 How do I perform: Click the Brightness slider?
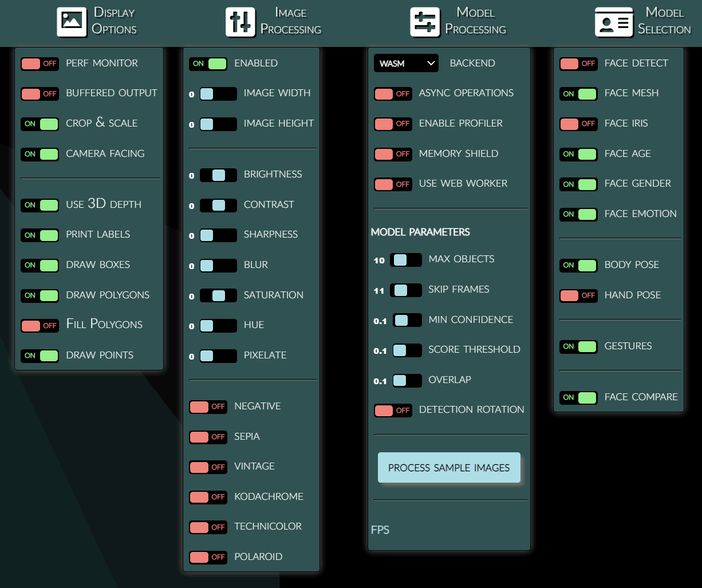218,175
